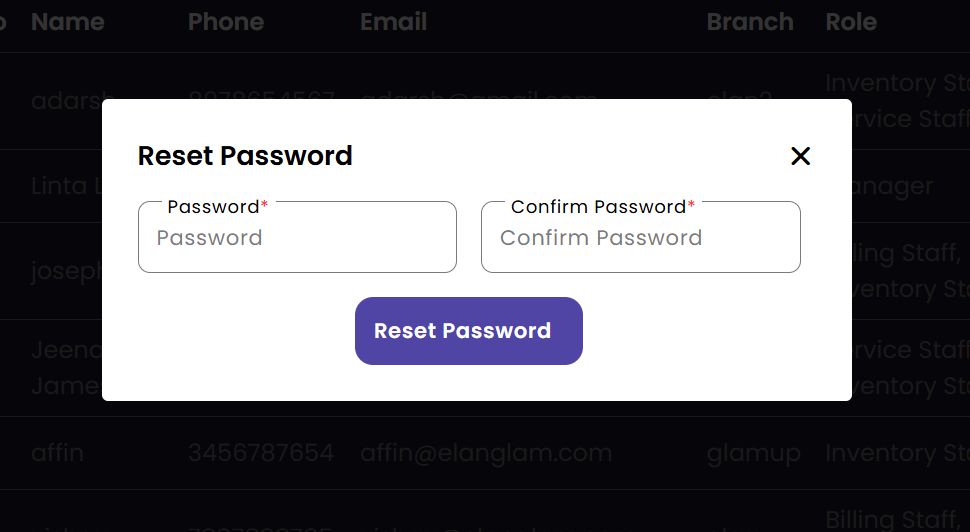The image size is (970, 532).
Task: Click the name cell for affin
Action: click(57, 453)
